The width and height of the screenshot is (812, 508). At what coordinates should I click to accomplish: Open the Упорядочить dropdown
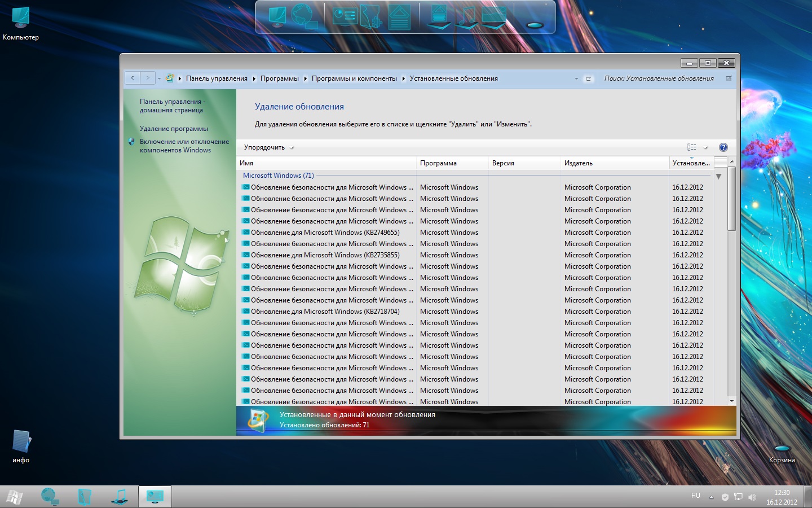[268, 147]
